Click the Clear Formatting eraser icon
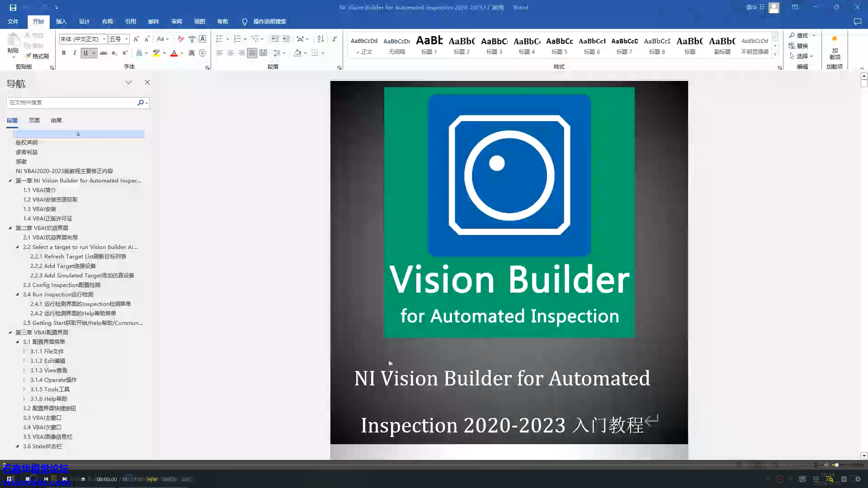 (x=181, y=39)
